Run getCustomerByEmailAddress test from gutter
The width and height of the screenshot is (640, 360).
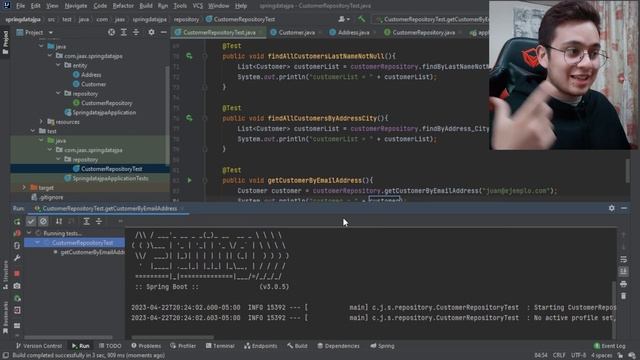click(189, 180)
